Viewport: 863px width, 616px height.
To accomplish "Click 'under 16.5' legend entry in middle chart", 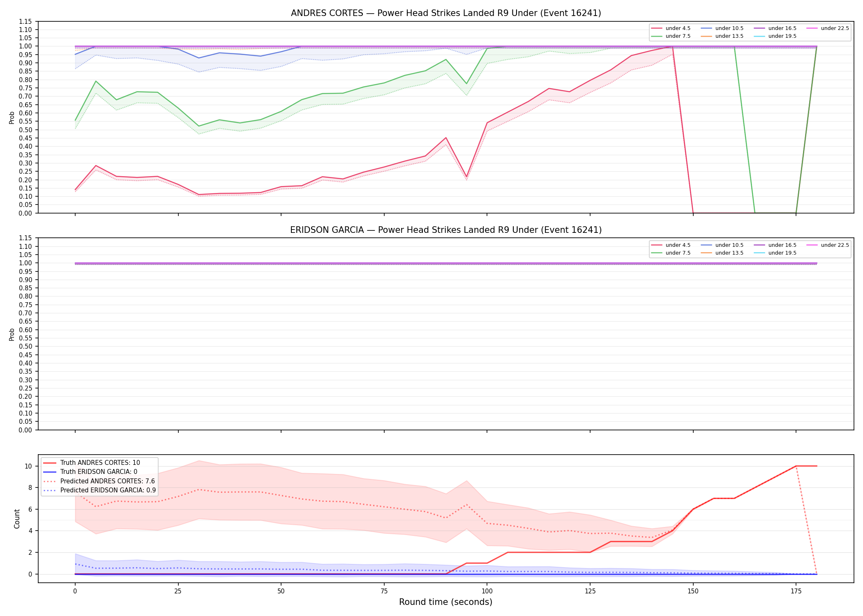I will pos(775,245).
